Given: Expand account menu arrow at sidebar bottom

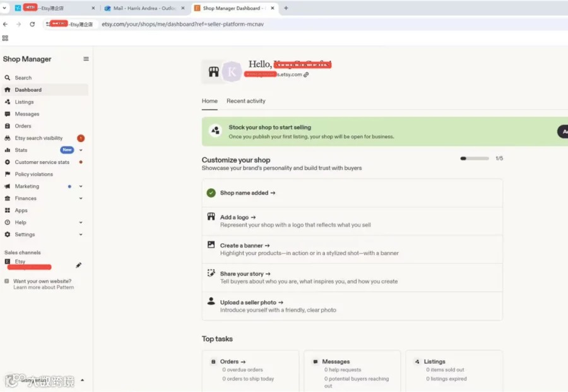Looking at the screenshot, I should tap(82, 380).
